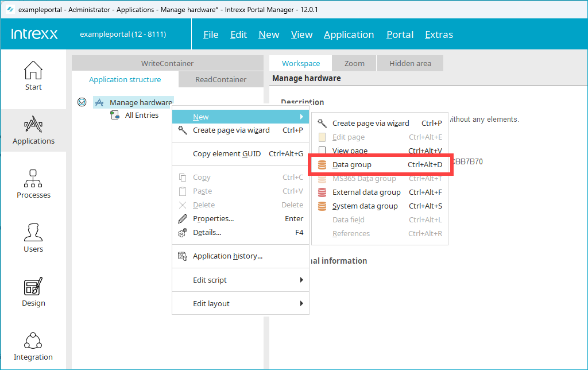Open Application history...

point(241,256)
